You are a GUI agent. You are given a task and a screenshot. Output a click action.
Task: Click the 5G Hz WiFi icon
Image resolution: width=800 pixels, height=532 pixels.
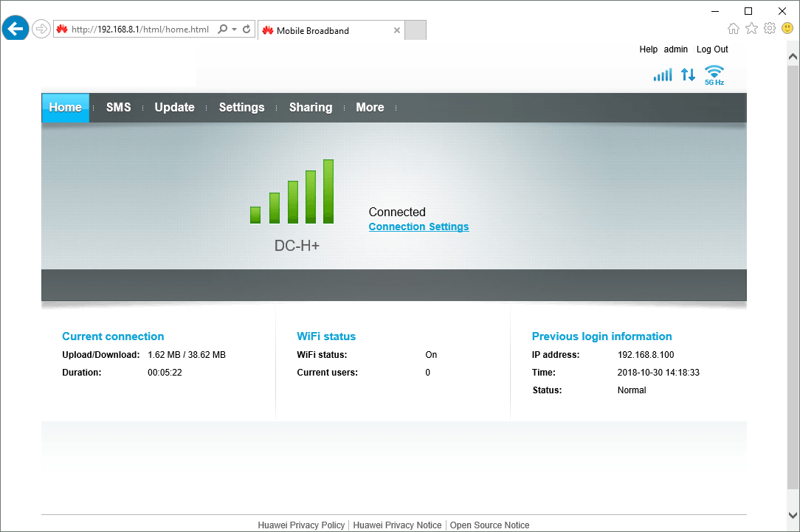click(714, 75)
